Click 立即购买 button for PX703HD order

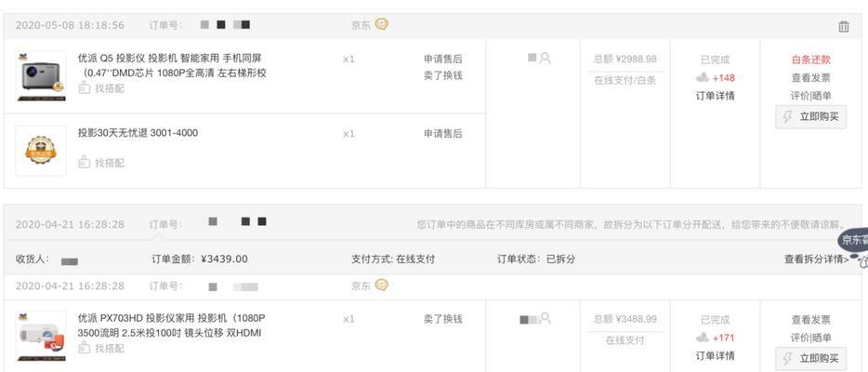click(x=811, y=359)
